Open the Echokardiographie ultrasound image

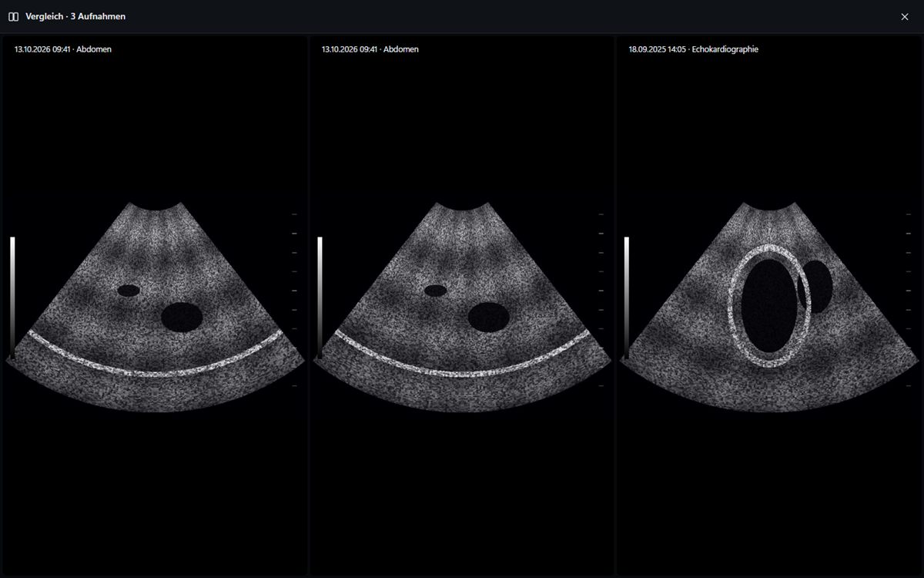click(769, 307)
